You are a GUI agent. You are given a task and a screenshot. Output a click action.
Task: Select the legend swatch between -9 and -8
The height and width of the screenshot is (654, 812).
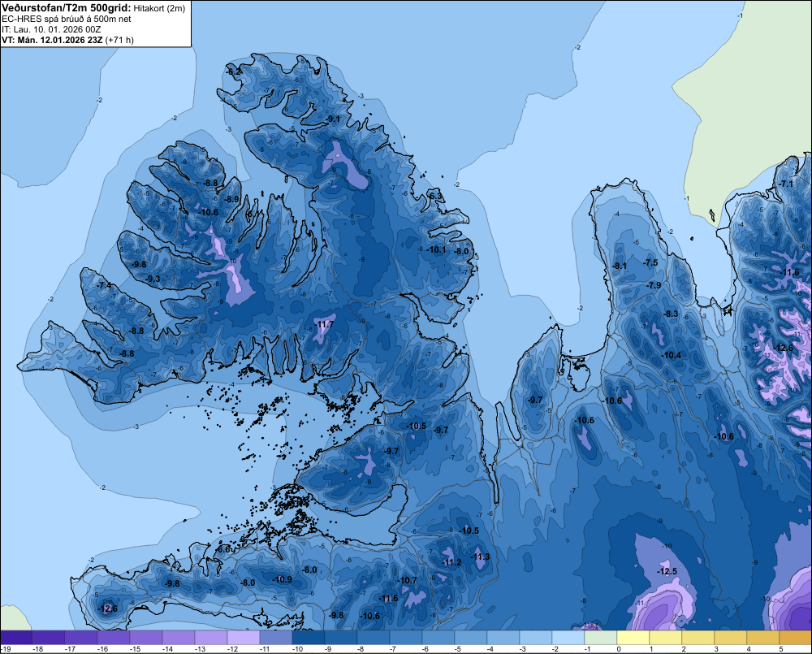point(341,638)
